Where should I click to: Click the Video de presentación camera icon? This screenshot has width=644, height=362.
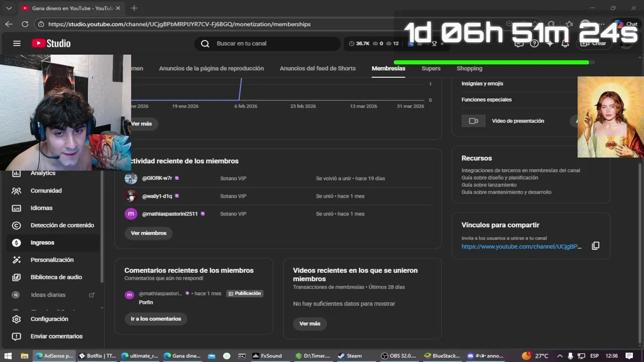pos(473,121)
